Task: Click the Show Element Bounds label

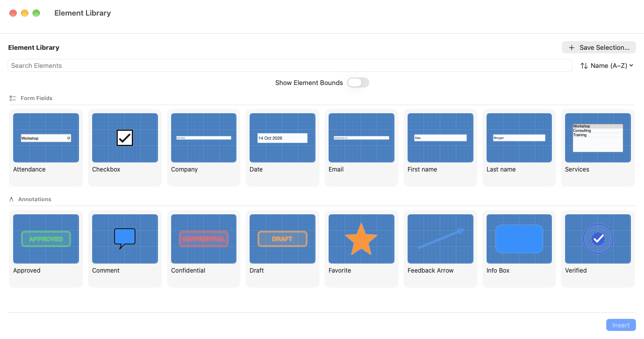Action: (x=309, y=82)
